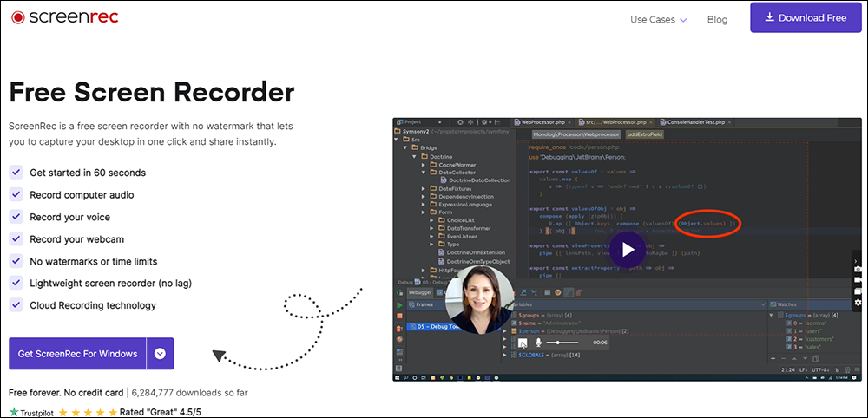
Task: Expand the other platforms download arrow
Action: [x=160, y=354]
